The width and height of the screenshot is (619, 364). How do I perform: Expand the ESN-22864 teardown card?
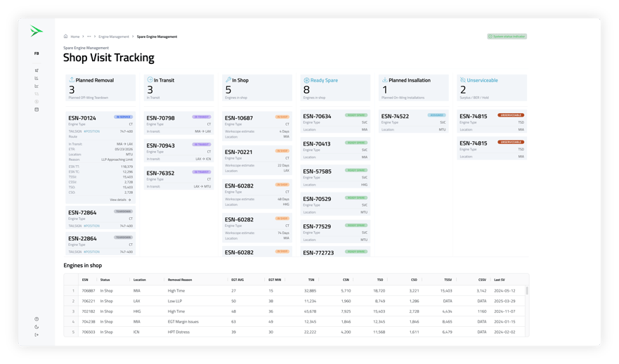pyautogui.click(x=100, y=244)
